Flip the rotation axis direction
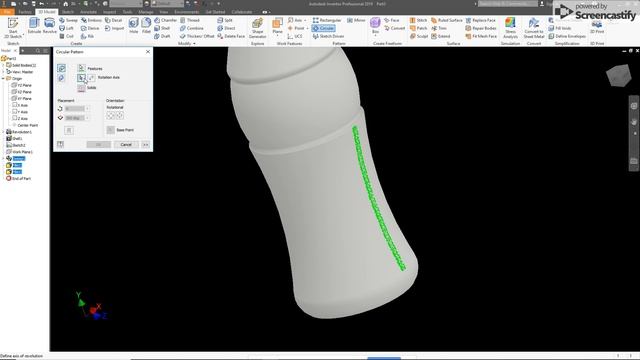Screen dimensions: 640x360 [x=91, y=78]
